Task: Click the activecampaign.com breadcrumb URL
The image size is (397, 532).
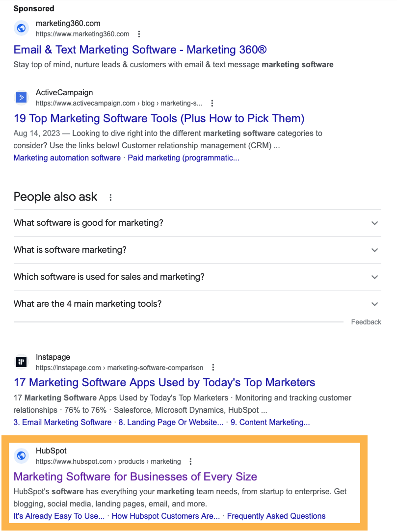Action: pos(119,103)
